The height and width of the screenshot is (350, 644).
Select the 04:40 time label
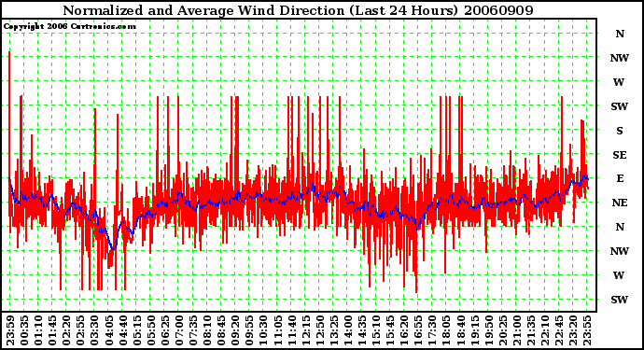123,330
